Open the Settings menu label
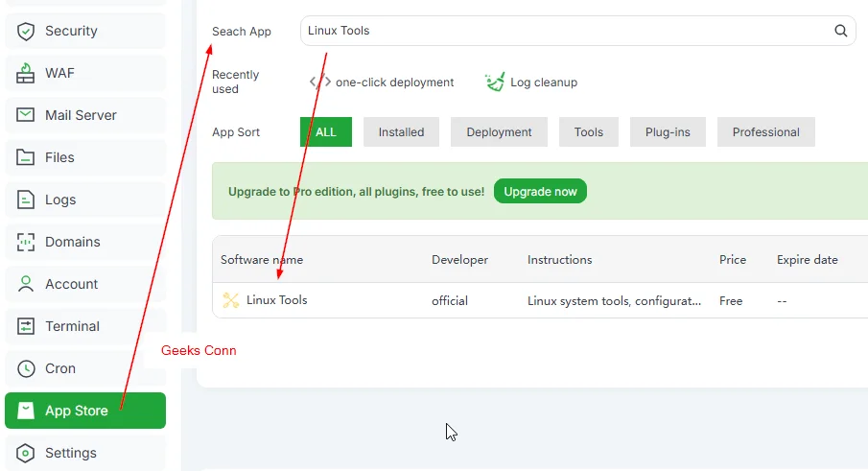Viewport: 868px width, 471px height. pyautogui.click(x=71, y=453)
